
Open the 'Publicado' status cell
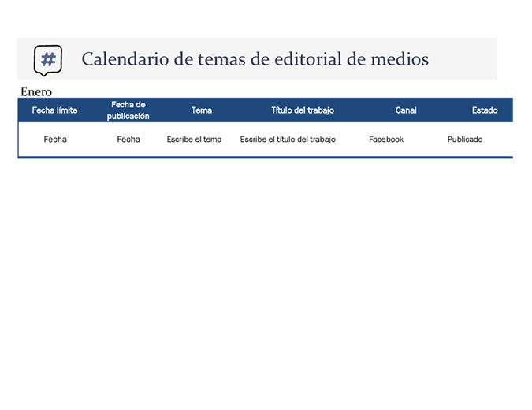point(465,140)
